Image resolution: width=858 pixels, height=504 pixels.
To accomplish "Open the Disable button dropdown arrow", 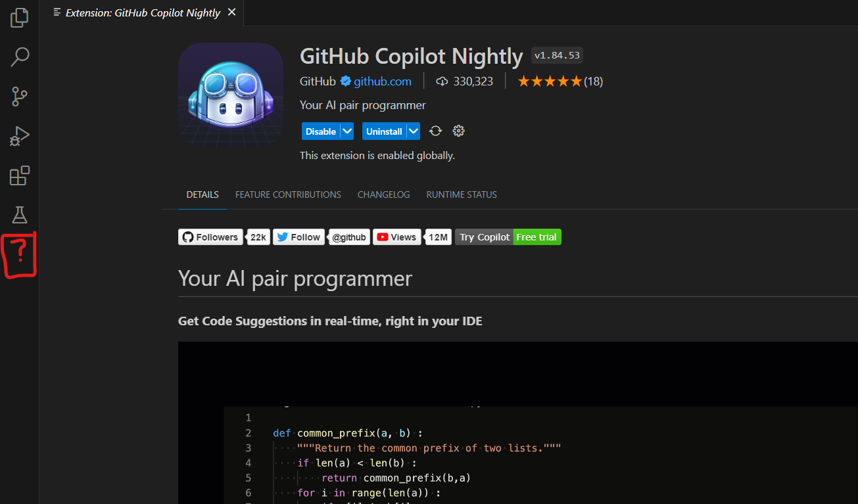I will [x=347, y=131].
